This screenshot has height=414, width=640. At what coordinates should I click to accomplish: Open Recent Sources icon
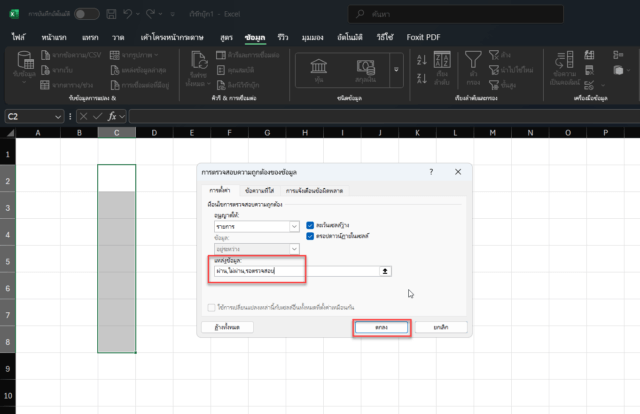[x=115, y=70]
